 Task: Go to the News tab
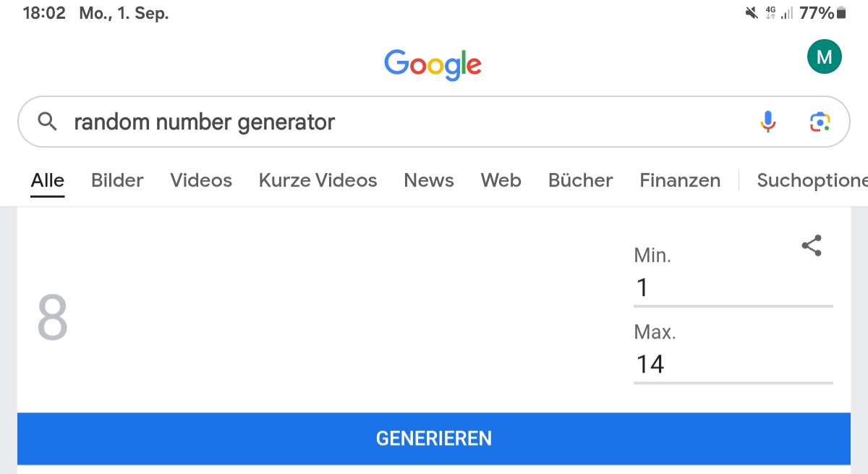tap(429, 180)
